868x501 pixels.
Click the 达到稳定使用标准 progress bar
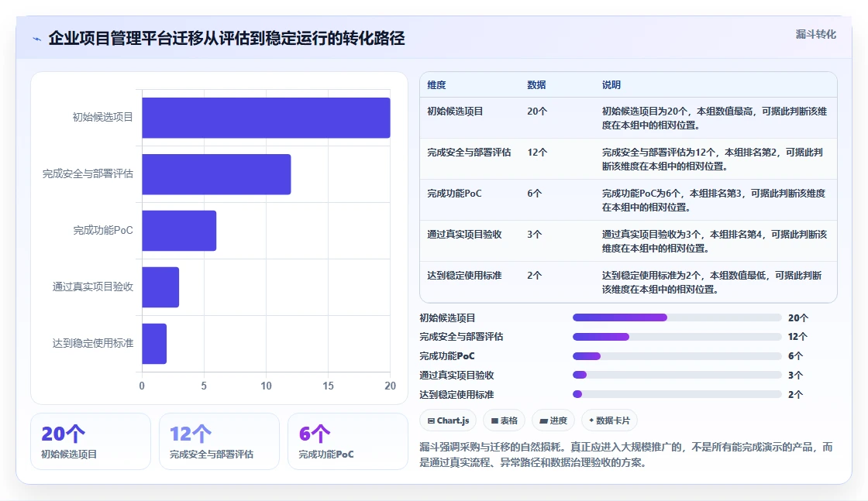point(677,394)
